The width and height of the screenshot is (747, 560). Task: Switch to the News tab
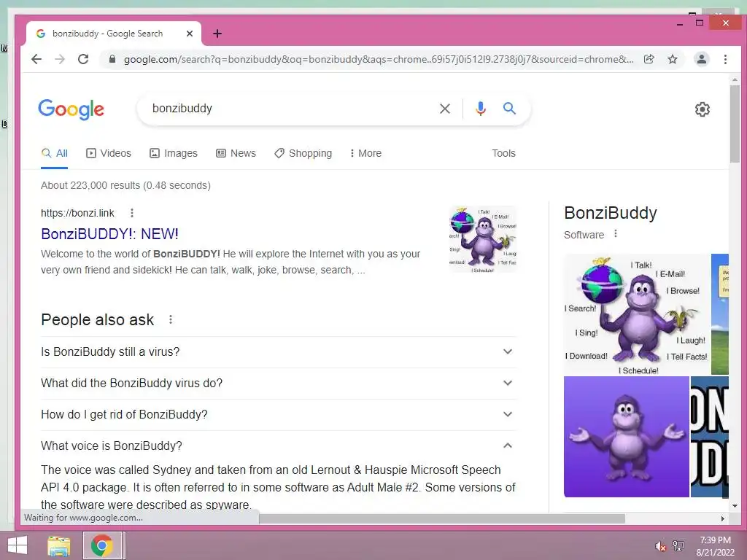[x=236, y=153]
